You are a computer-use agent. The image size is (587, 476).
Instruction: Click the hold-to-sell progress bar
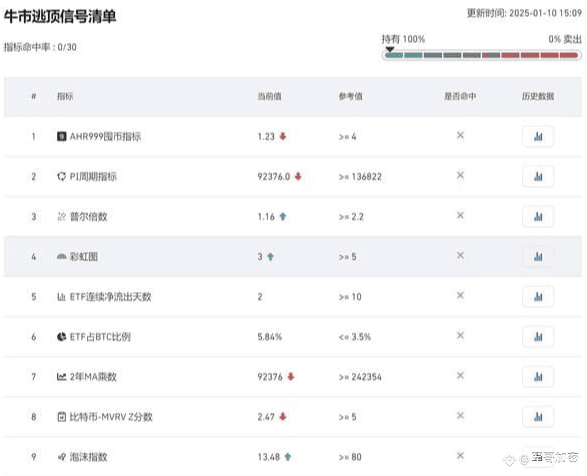pos(481,55)
